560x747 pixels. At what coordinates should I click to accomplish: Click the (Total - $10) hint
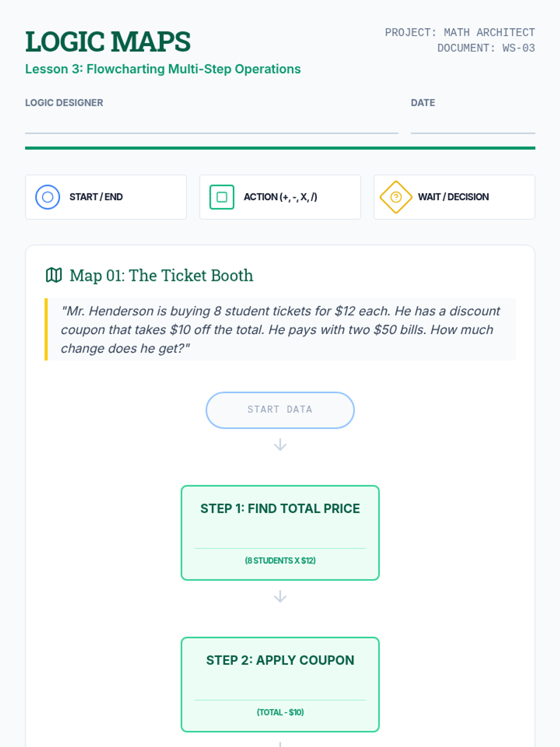pyautogui.click(x=280, y=712)
